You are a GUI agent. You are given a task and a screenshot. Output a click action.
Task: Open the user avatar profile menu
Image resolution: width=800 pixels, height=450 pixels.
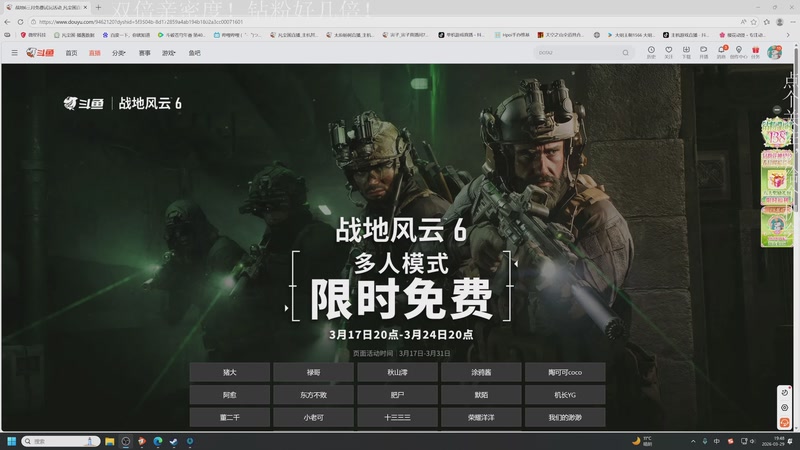click(774, 52)
